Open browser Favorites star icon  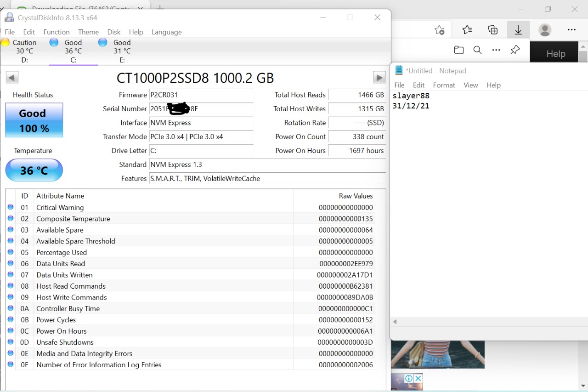pos(467,30)
